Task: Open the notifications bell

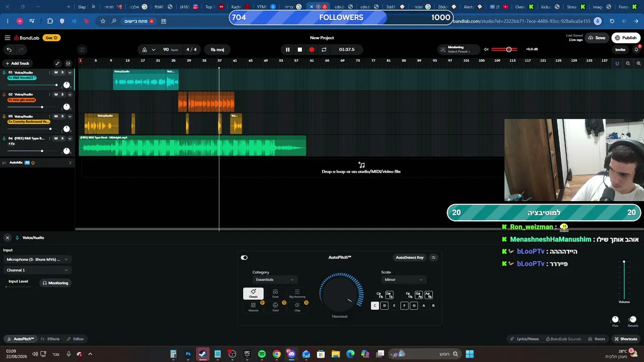Action: pos(636,49)
